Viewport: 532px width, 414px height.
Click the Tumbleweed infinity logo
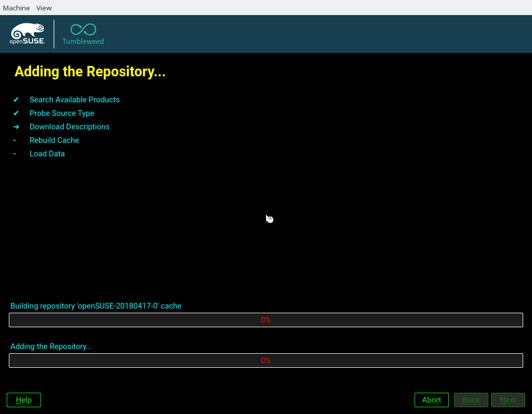(83, 30)
